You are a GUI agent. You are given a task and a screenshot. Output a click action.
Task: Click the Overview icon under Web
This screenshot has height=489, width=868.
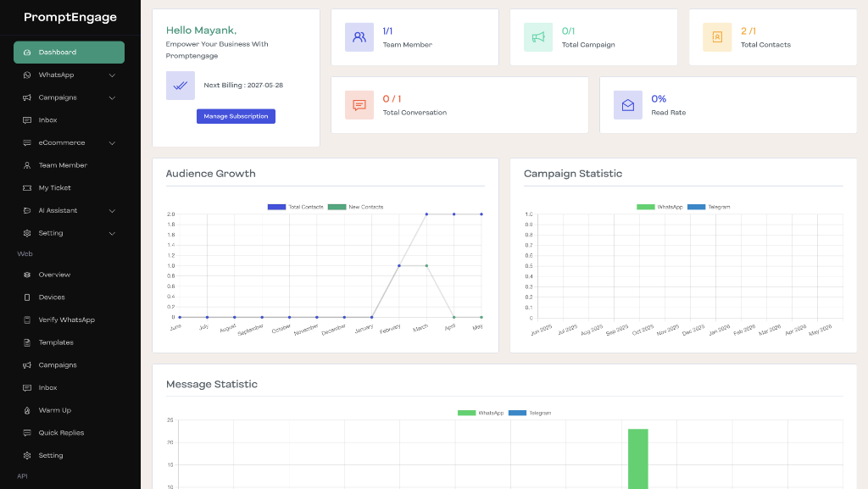[27, 275]
